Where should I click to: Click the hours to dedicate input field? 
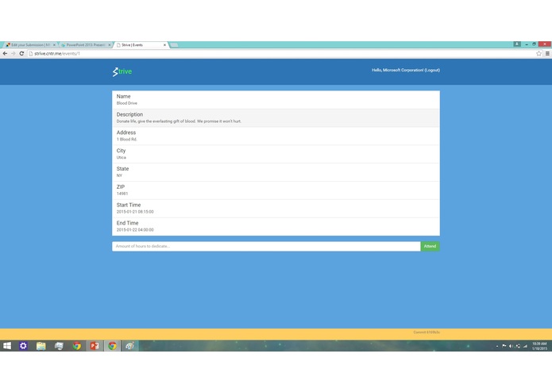(x=266, y=246)
